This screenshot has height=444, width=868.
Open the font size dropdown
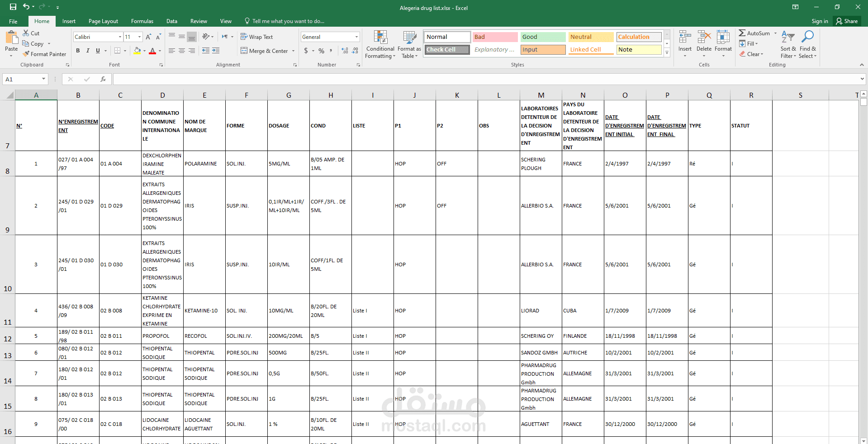139,37
